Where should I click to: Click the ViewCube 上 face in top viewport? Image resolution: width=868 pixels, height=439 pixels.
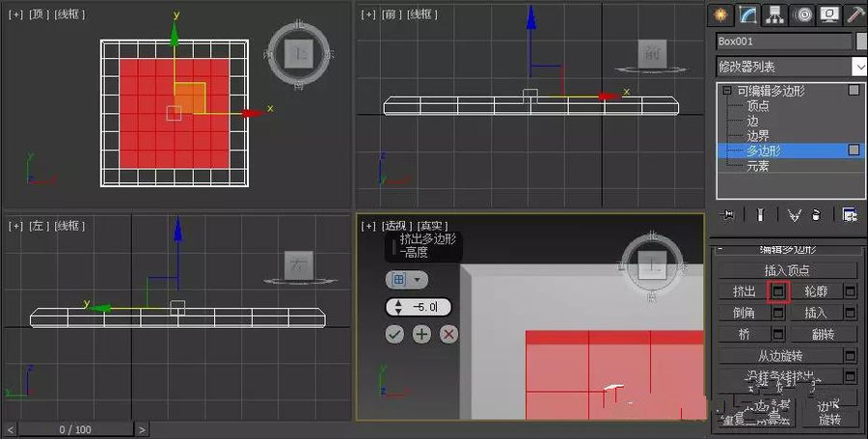coord(300,54)
